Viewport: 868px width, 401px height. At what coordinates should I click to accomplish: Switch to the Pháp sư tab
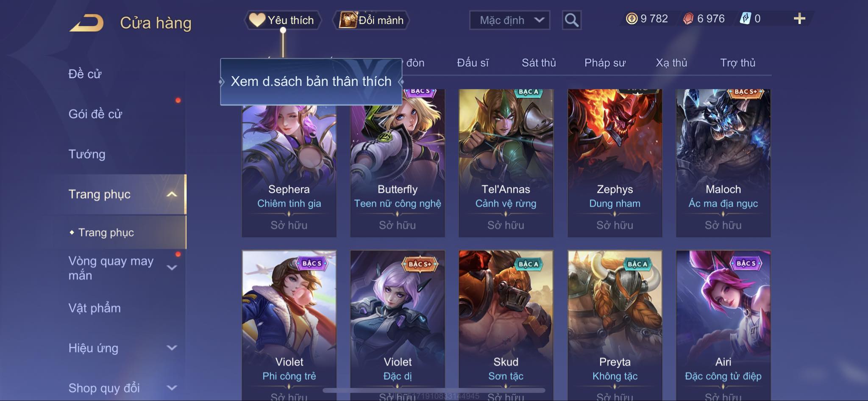[x=605, y=63]
